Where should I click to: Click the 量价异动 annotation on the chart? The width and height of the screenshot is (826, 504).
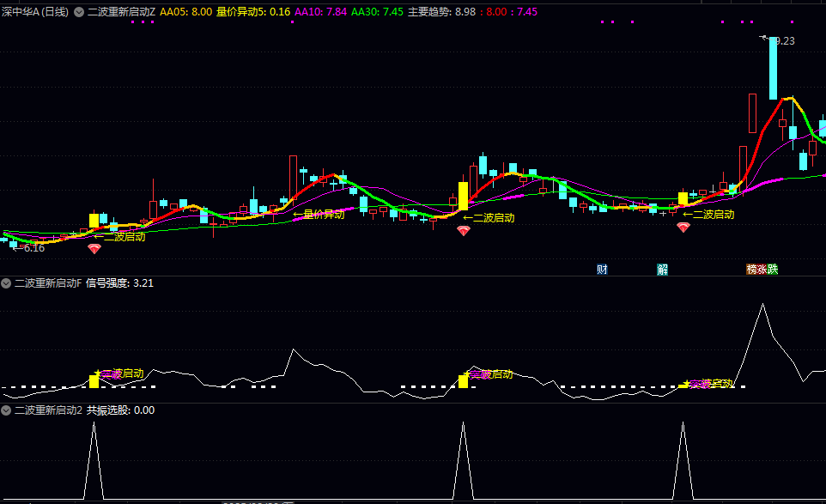[x=324, y=215]
